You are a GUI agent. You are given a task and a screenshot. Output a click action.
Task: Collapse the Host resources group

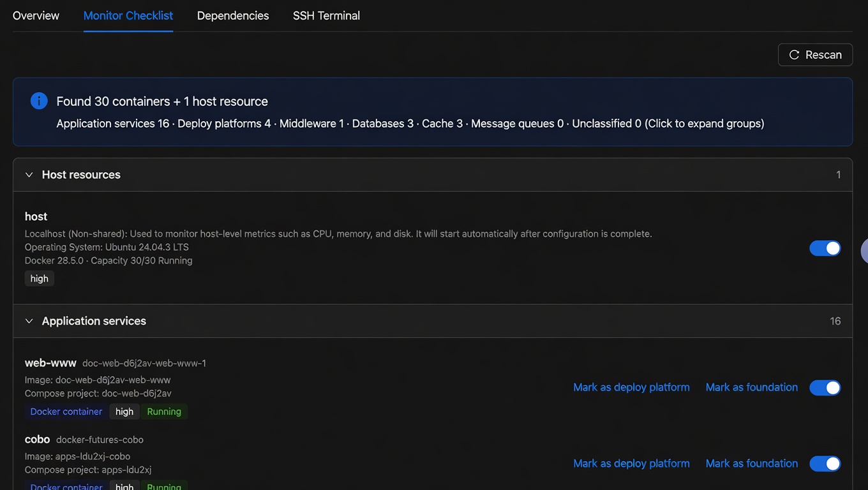point(29,175)
